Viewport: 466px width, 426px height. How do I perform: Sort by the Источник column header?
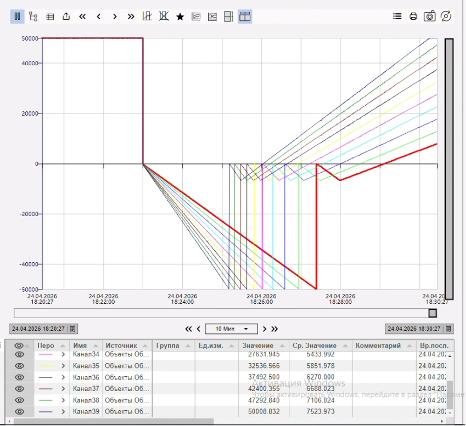pos(127,346)
